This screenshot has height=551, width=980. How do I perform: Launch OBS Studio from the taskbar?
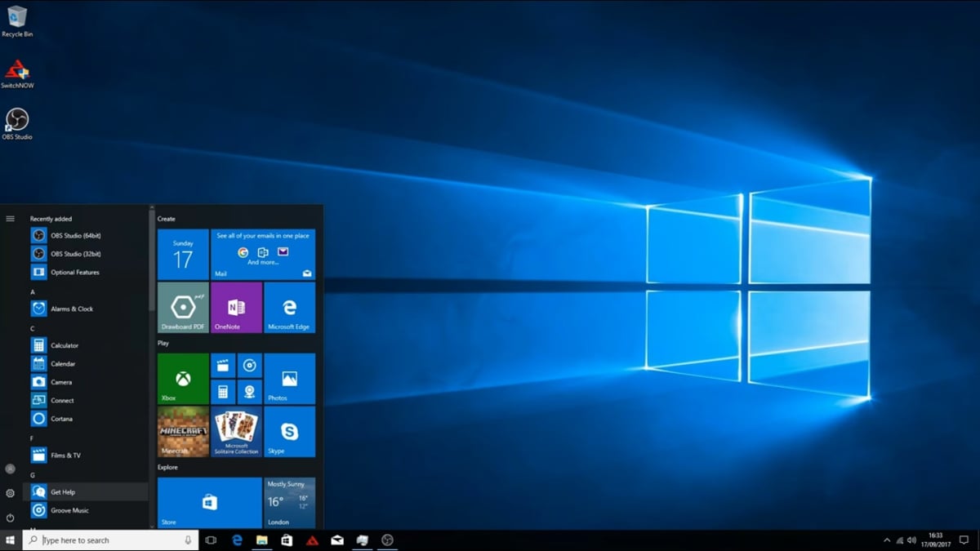point(387,540)
